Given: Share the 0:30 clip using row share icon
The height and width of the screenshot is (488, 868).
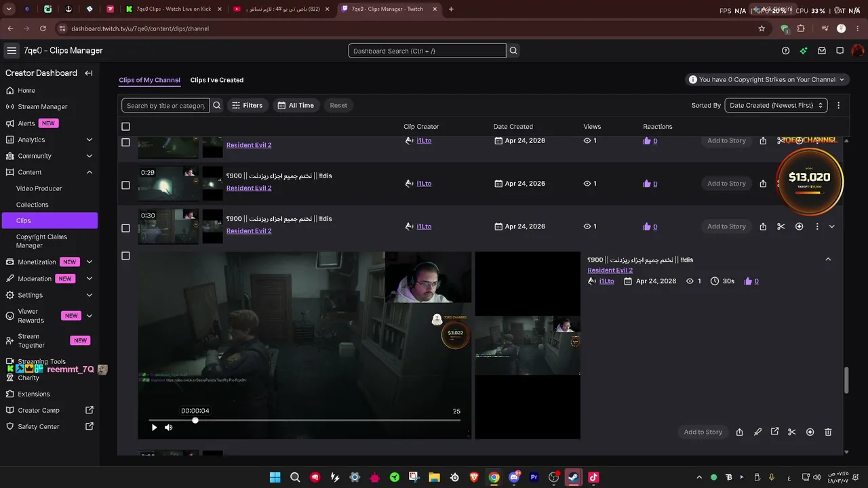Looking at the screenshot, I should [x=763, y=226].
